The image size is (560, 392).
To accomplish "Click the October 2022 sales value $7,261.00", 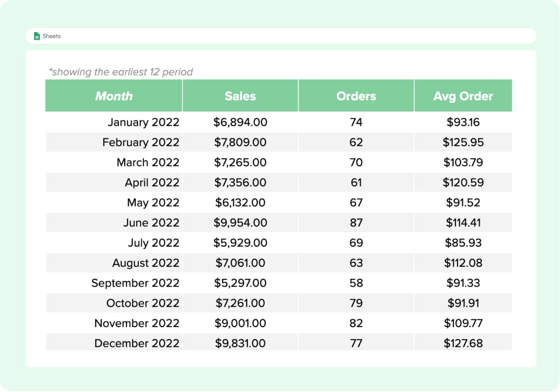I will (x=240, y=303).
